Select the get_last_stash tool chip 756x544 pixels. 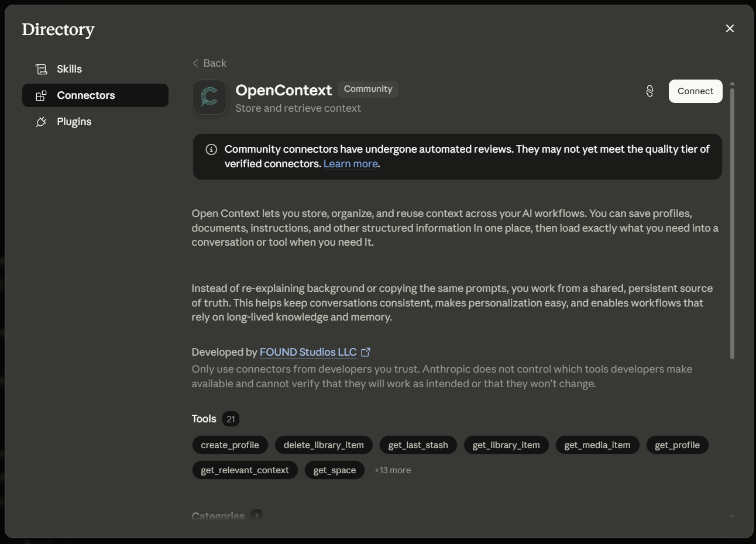[x=418, y=445]
